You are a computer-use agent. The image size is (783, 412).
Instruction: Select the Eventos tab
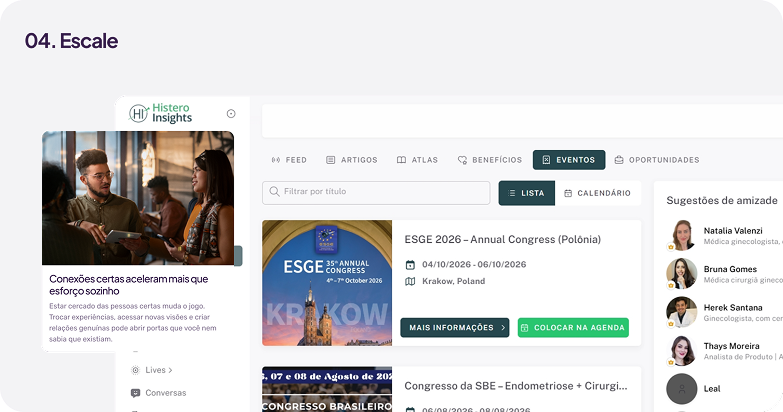tap(569, 160)
